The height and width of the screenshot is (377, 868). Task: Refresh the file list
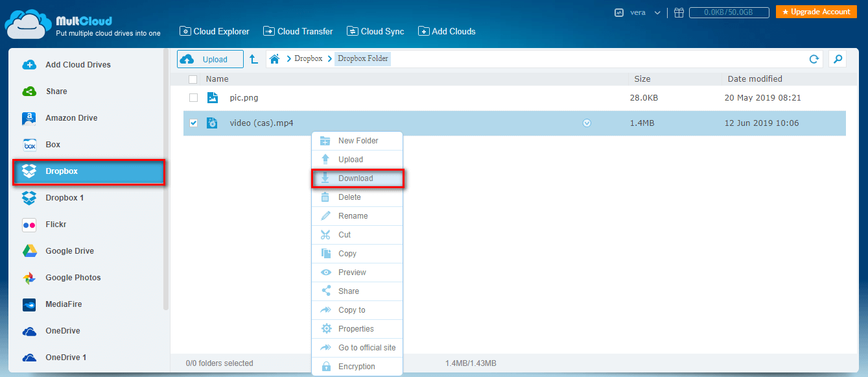(x=814, y=59)
